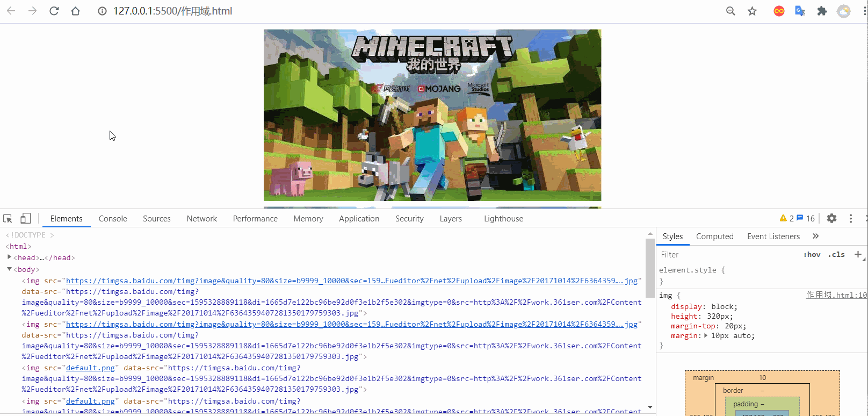
Task: Select the Styles sidebar tab
Action: 672,236
